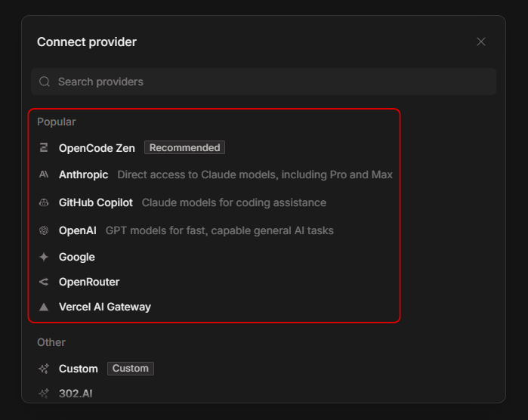Screen dimensions: 528x420
Task: Click the OpenAI logo icon
Action: pos(44,230)
